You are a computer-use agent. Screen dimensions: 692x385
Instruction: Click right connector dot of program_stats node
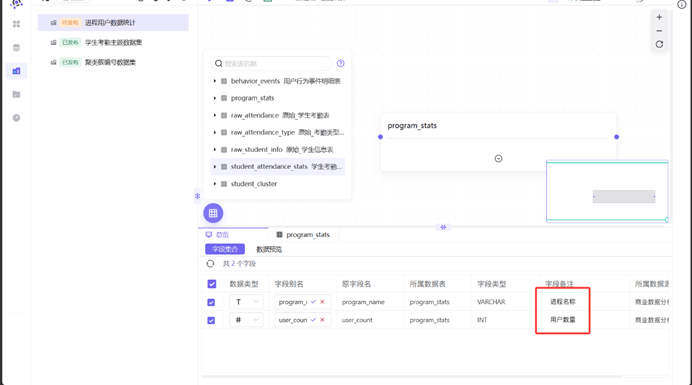[x=617, y=137]
